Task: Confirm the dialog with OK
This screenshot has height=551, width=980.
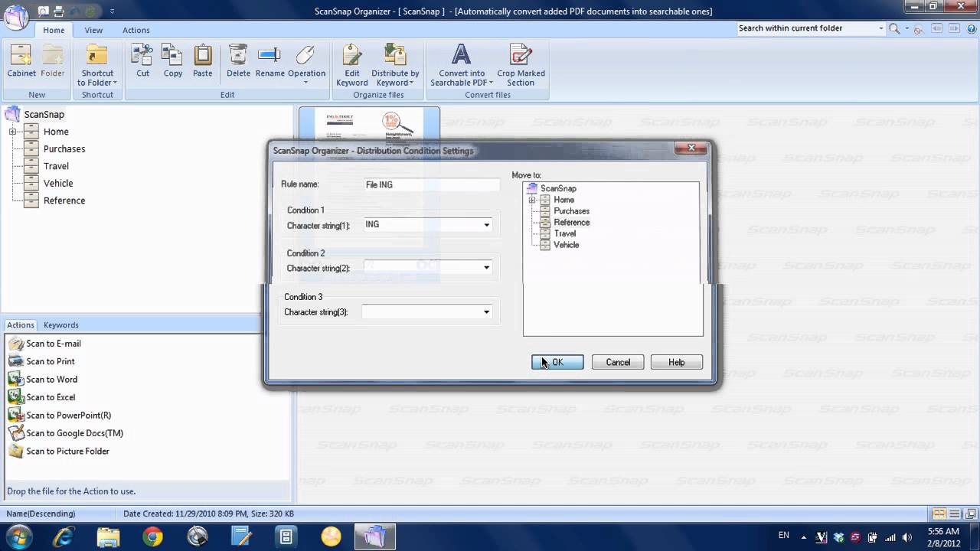Action: point(557,363)
